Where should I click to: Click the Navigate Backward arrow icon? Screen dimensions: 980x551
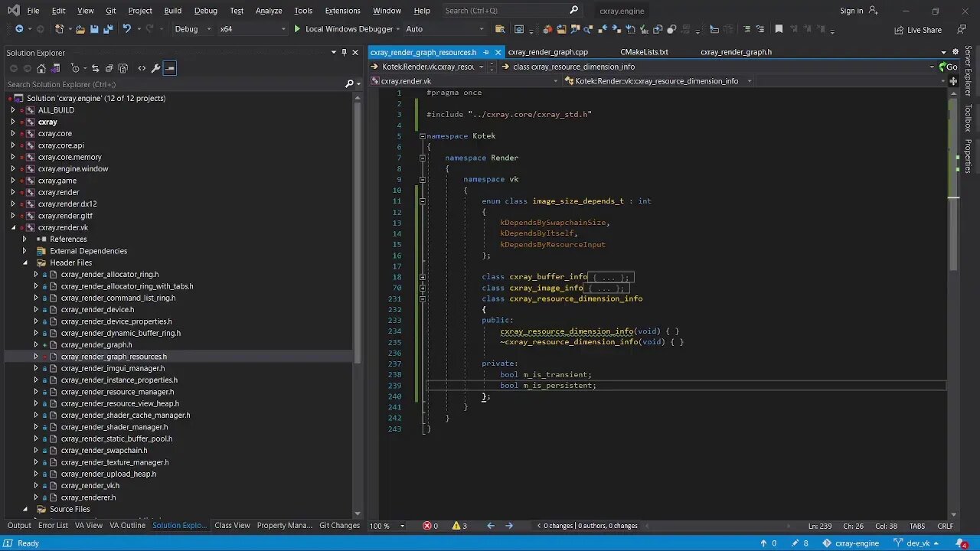point(18,29)
